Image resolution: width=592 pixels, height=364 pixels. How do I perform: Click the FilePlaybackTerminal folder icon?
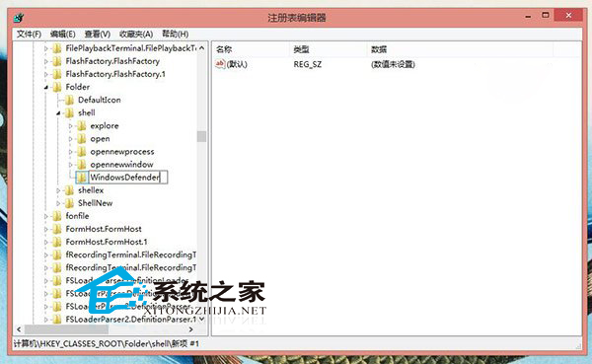pos(57,48)
